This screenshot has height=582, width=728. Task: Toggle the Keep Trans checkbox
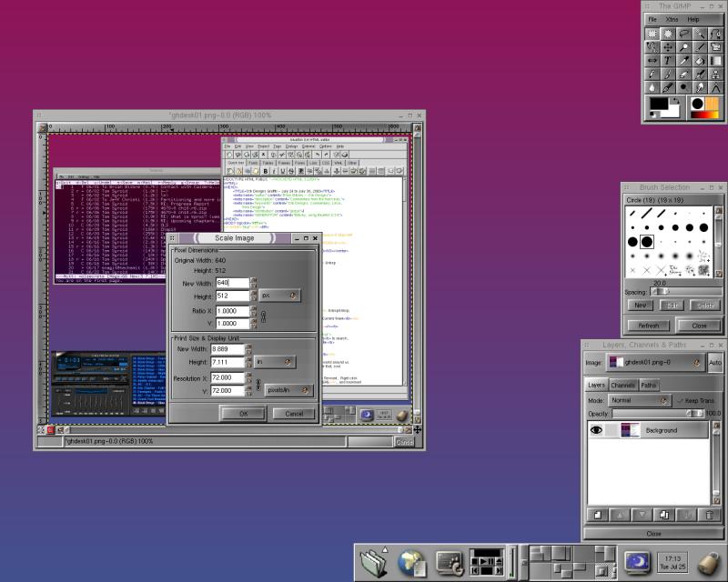point(679,400)
